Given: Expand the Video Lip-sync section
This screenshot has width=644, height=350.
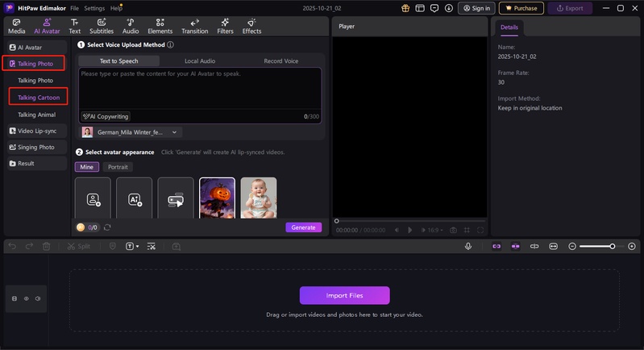Looking at the screenshot, I should click(35, 131).
